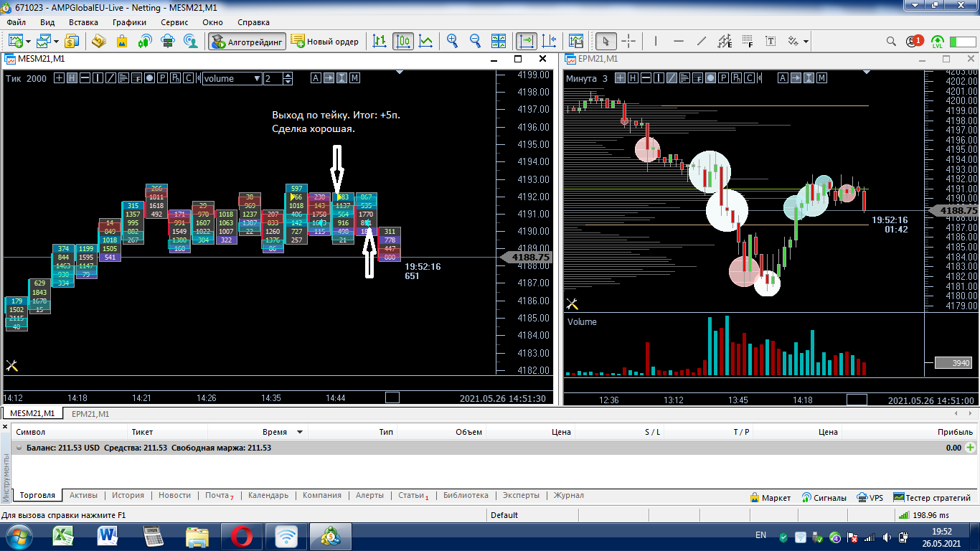Tile chart windows using the grid icon
Image resolution: width=980 pixels, height=551 pixels.
click(499, 41)
